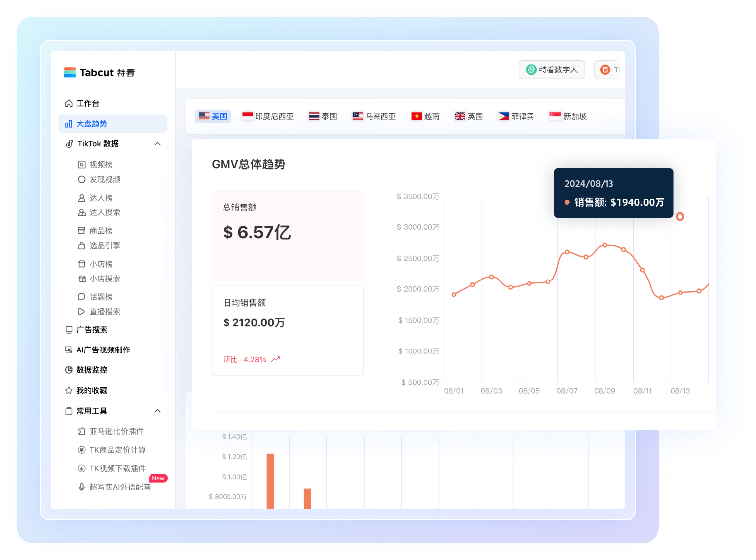Click the 特看数字人 green AI icon
756x560 pixels.
(x=531, y=70)
